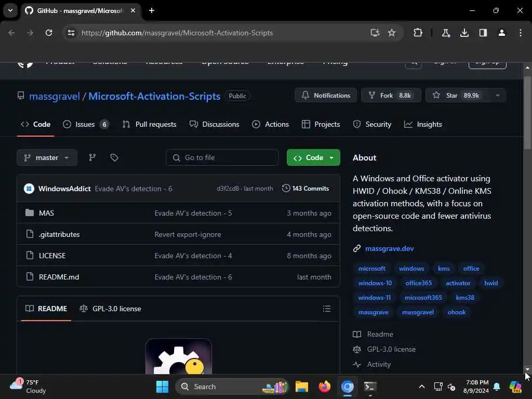View tags via the tag icon

point(114,157)
